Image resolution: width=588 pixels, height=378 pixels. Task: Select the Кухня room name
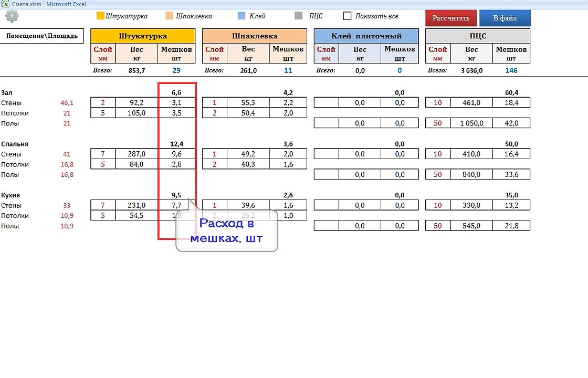pos(10,195)
